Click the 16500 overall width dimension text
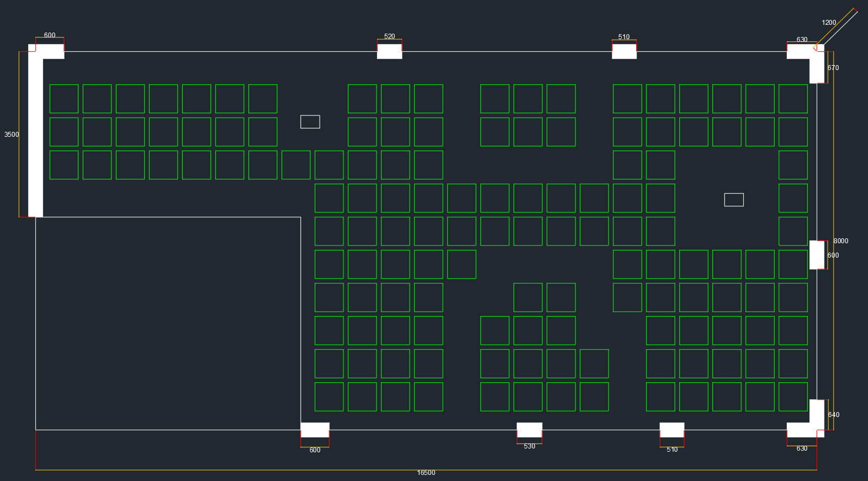Image resolution: width=868 pixels, height=481 pixels. [426, 473]
